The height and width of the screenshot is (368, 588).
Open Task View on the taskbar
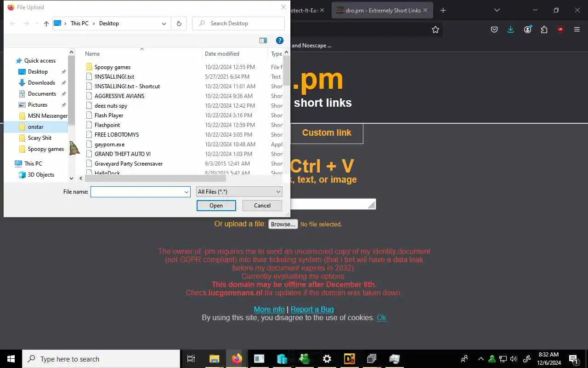click(x=191, y=359)
